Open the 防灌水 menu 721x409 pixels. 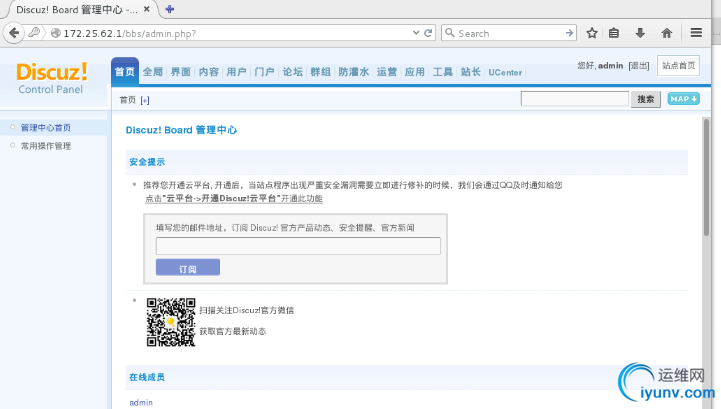[x=354, y=72]
